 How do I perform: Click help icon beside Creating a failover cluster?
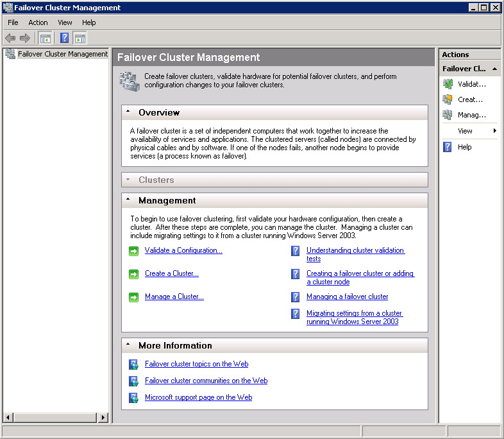click(x=295, y=274)
